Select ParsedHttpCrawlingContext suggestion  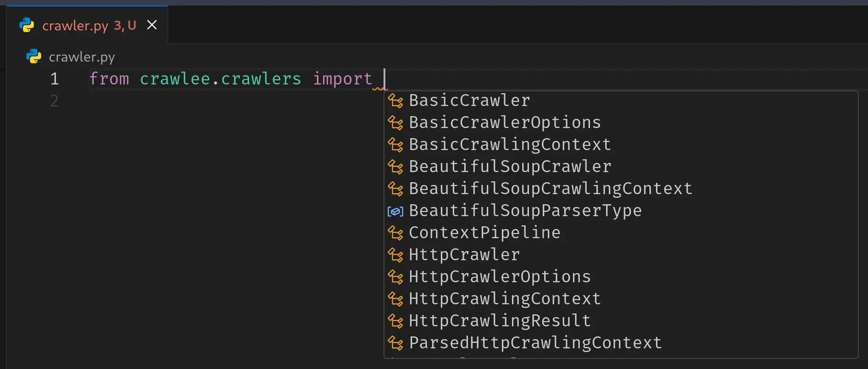pos(621,343)
